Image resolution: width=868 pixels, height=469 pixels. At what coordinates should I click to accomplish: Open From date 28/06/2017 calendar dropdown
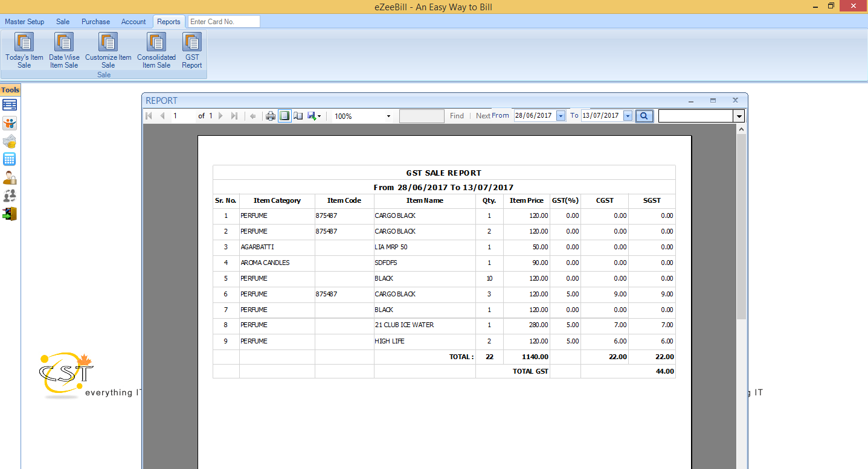(561, 116)
